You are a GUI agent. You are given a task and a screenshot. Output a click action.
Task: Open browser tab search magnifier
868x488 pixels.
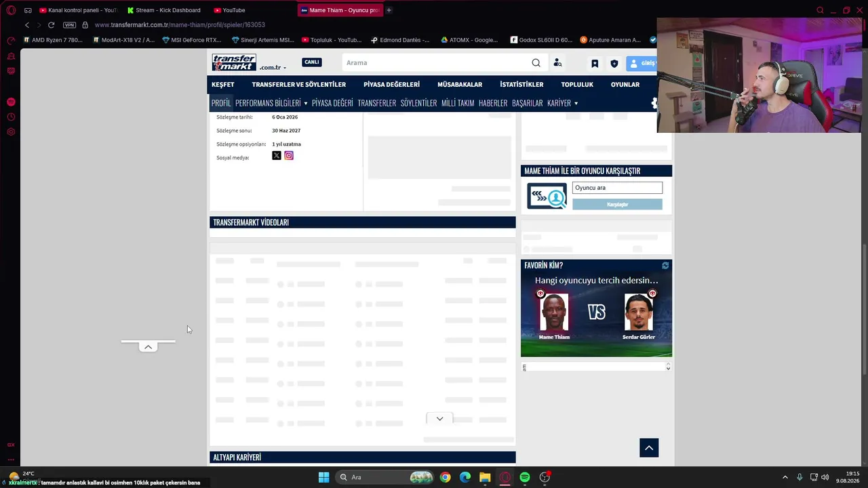(x=820, y=10)
